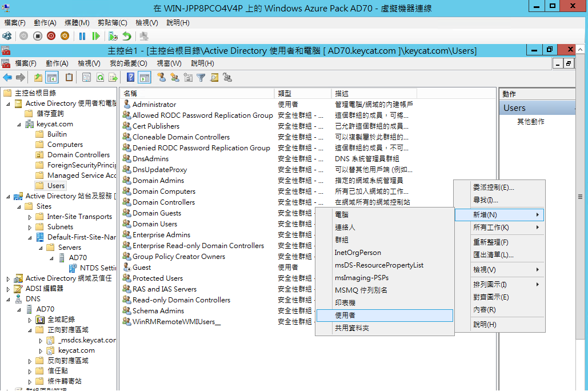588x391 pixels.
Task: Select Domain Controllers in console tree
Action: pos(78,154)
